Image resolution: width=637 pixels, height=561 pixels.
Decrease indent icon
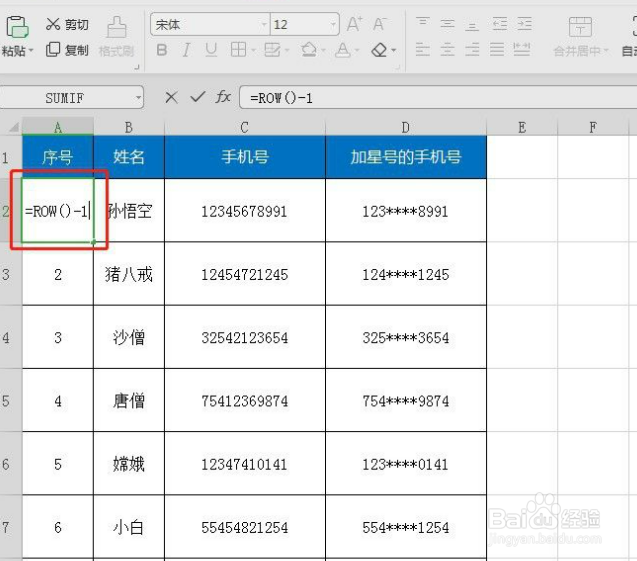(500, 24)
